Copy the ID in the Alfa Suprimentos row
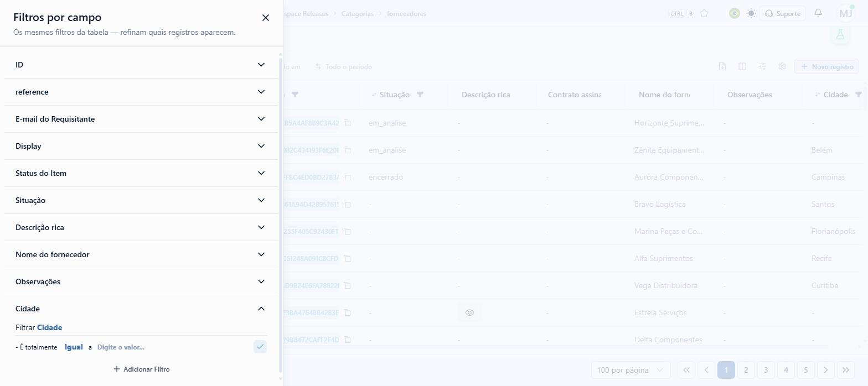868x386 pixels. (347, 258)
